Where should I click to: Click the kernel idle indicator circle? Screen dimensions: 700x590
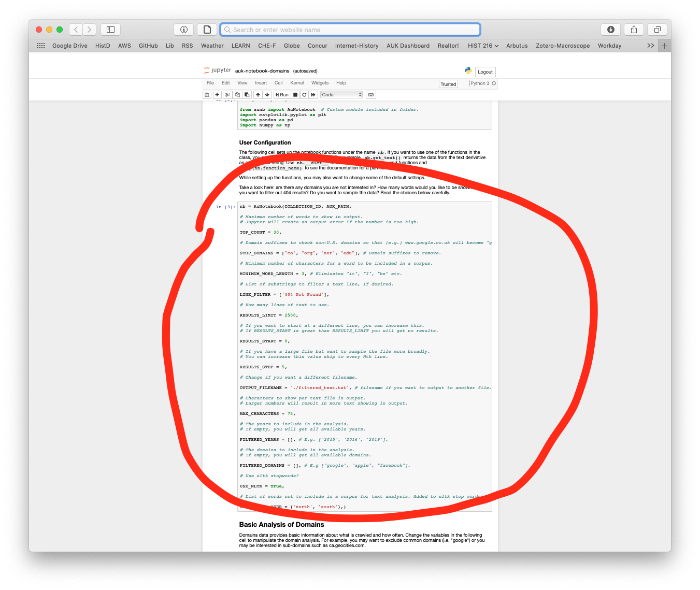pos(494,83)
